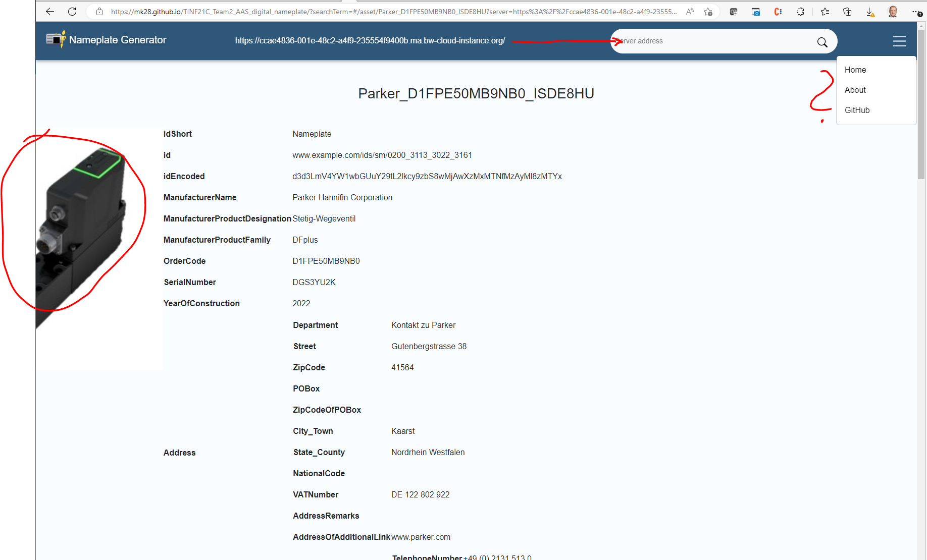Click the value 'Nordrhein Westfalen'
Viewport: 927px width, 560px height.
pos(428,452)
